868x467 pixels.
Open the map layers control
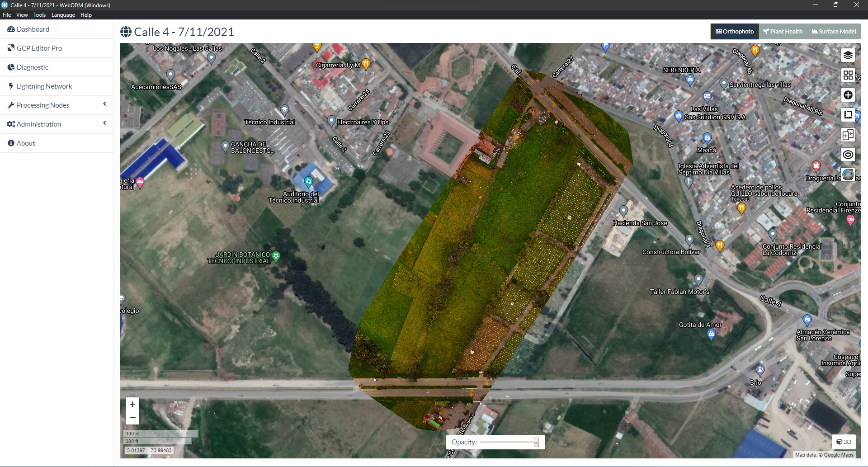pos(848,55)
